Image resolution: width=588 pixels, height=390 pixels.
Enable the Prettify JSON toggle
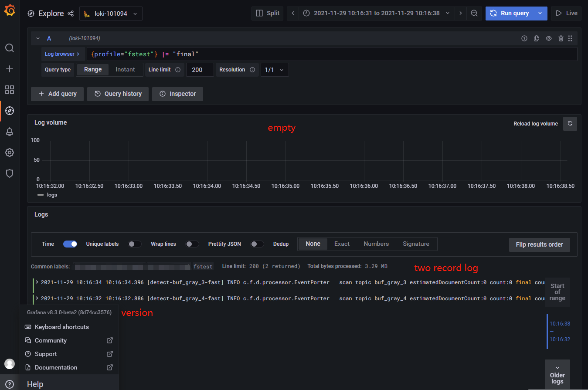pos(257,244)
